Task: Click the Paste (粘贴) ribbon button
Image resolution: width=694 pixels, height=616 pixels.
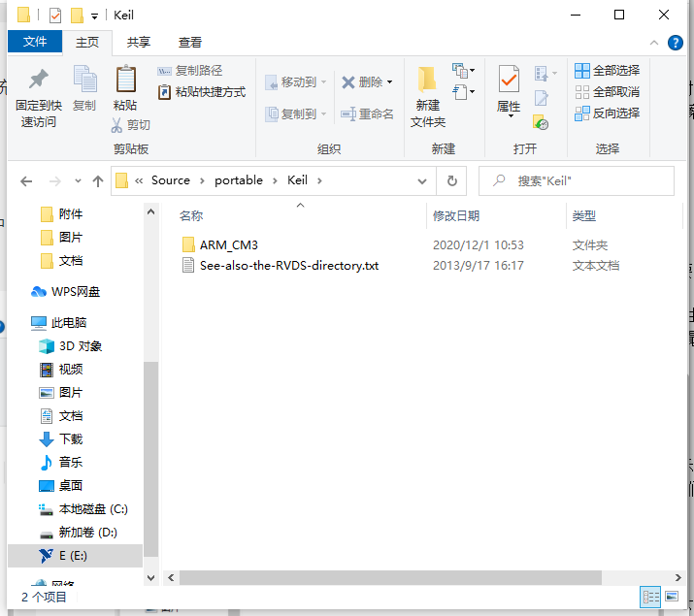Action: 125,88
